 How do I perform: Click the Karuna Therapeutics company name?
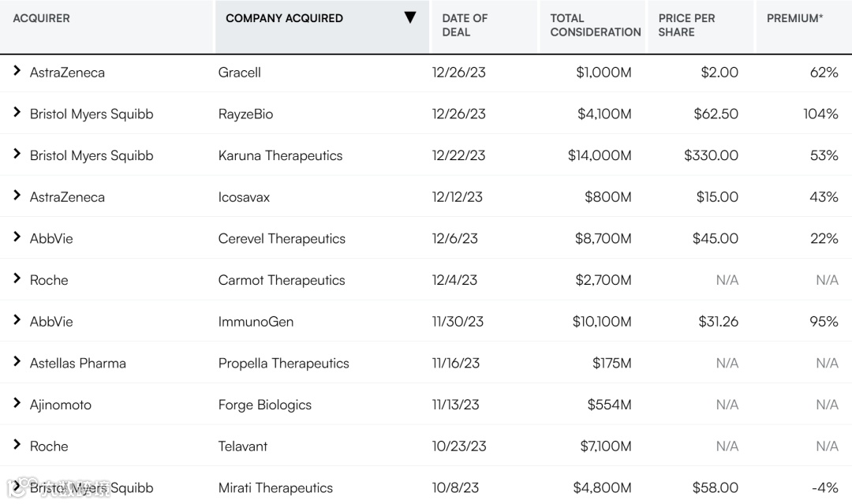point(280,155)
